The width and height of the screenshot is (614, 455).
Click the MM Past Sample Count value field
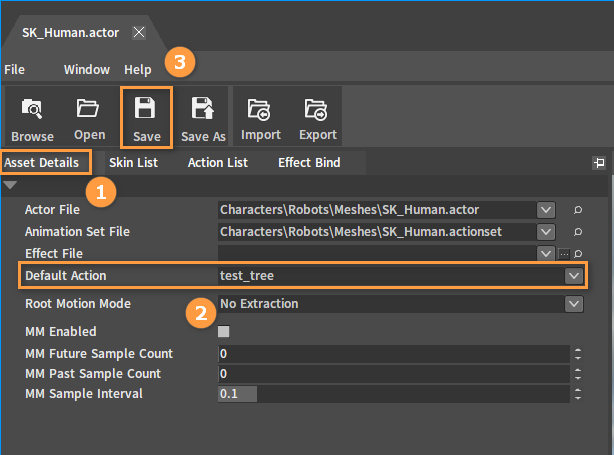click(394, 374)
